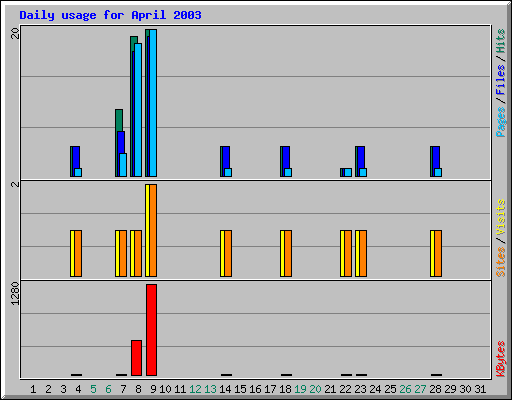Click the cyan pages bar for day 8
The height and width of the screenshot is (400, 512).
(x=138, y=110)
